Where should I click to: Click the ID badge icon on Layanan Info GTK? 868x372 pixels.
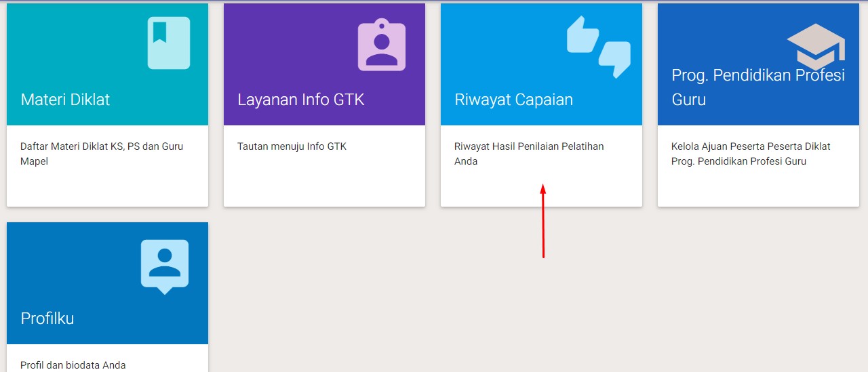click(382, 45)
